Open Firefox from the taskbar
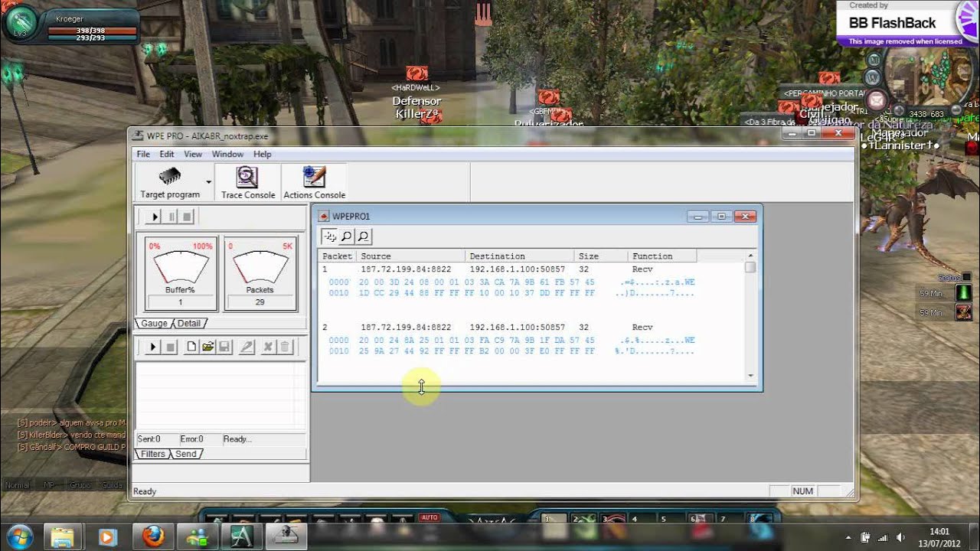 (152, 536)
